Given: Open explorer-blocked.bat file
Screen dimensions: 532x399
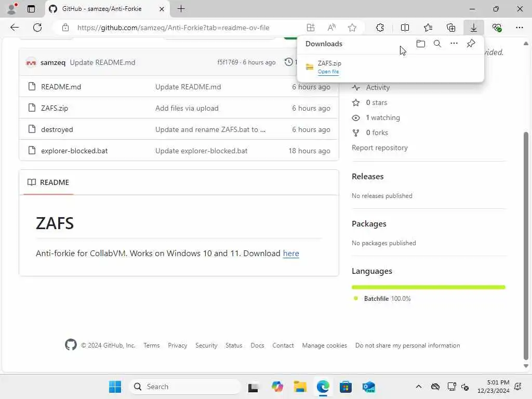Looking at the screenshot, I should [74, 151].
